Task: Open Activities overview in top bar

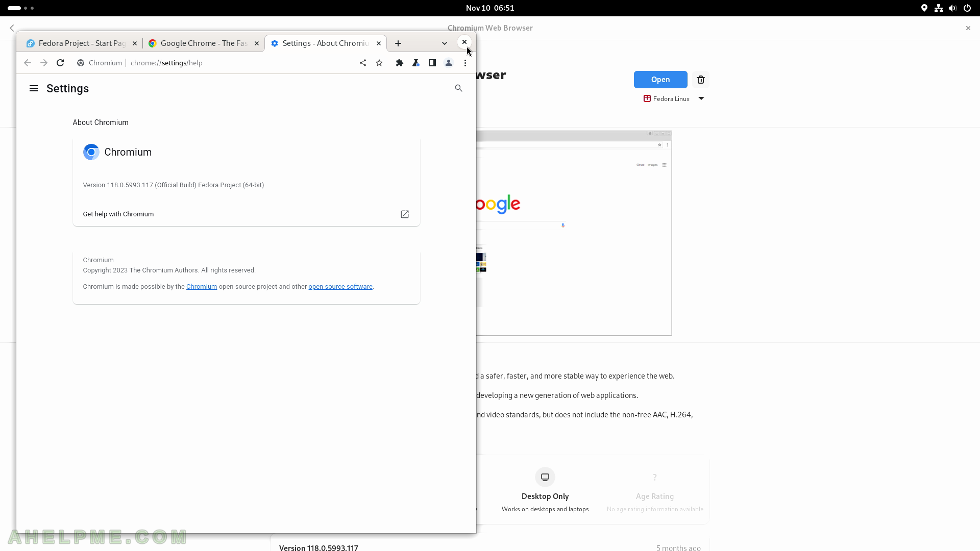Action: (x=21, y=8)
